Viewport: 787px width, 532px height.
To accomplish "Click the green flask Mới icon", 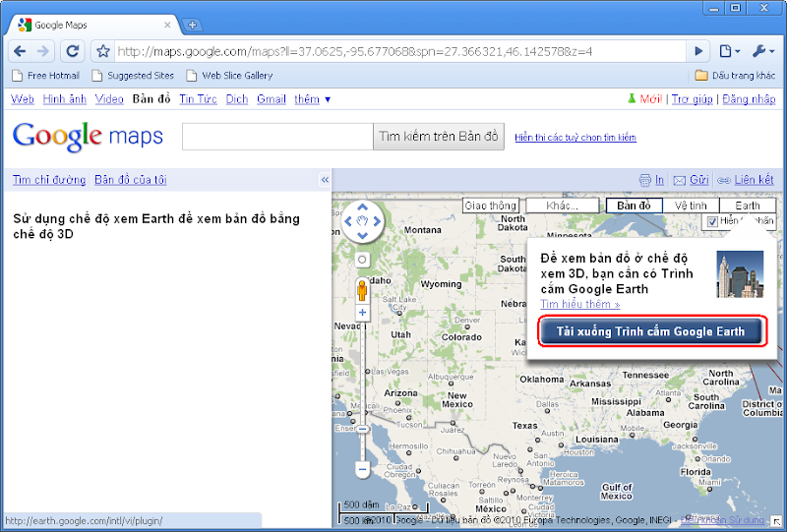I will click(x=632, y=98).
